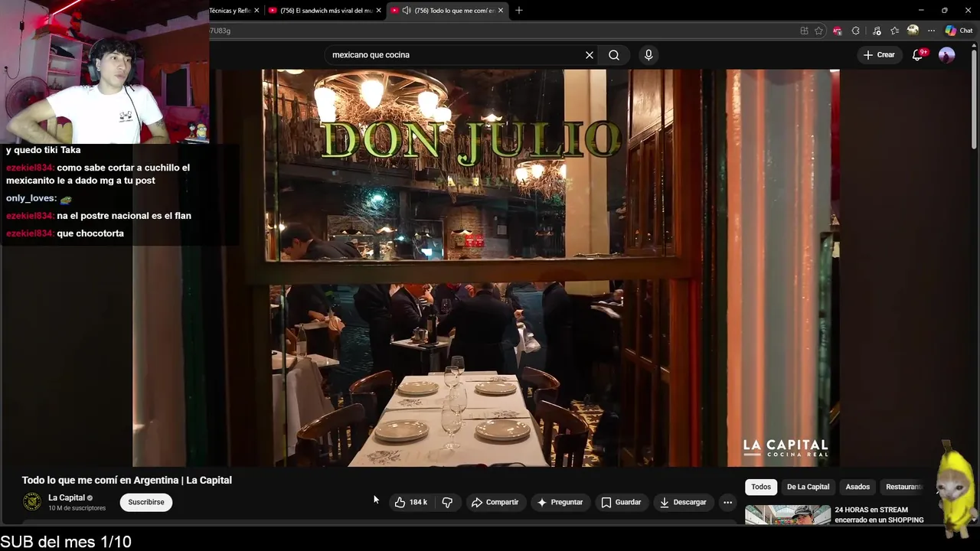
Task: Open a new browser tab
Action: point(519,10)
